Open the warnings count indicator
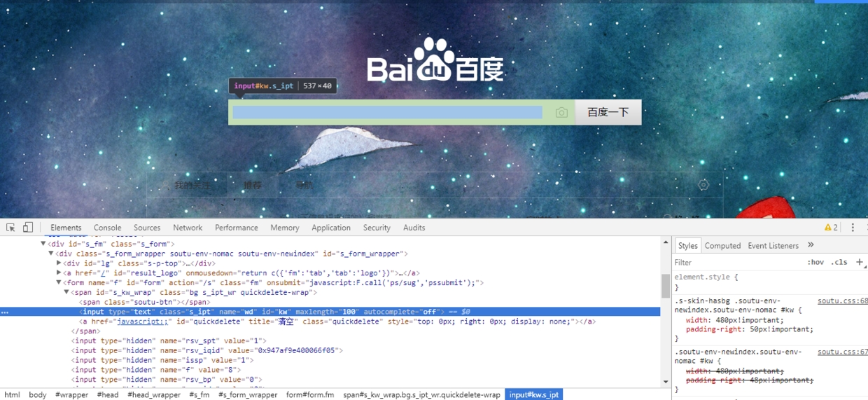The image size is (868, 400). 831,228
